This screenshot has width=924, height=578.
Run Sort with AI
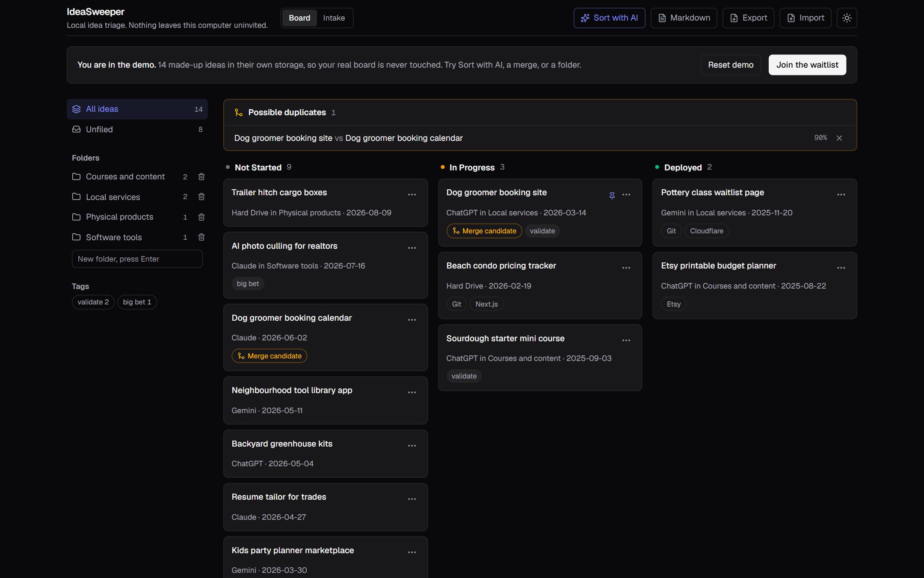point(609,18)
